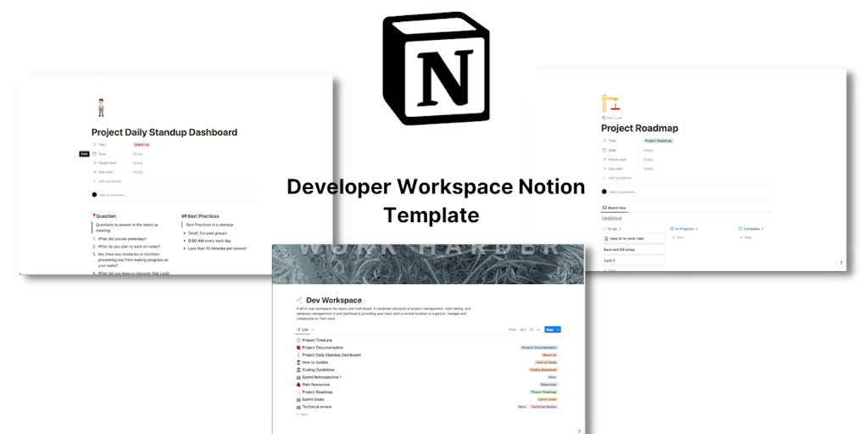The image size is (868, 434).
Task: Open the Project Documentation list item
Action: pos(323,348)
